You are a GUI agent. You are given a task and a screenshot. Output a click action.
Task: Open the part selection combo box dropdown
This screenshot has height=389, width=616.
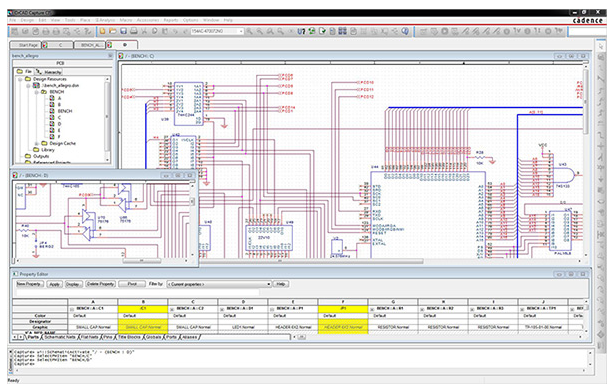tap(241, 31)
